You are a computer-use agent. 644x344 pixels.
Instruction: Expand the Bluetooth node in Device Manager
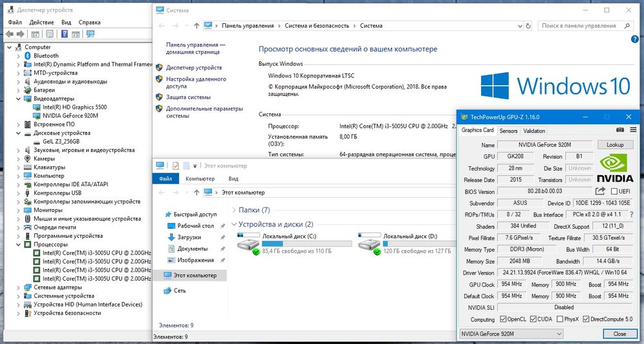[18, 56]
